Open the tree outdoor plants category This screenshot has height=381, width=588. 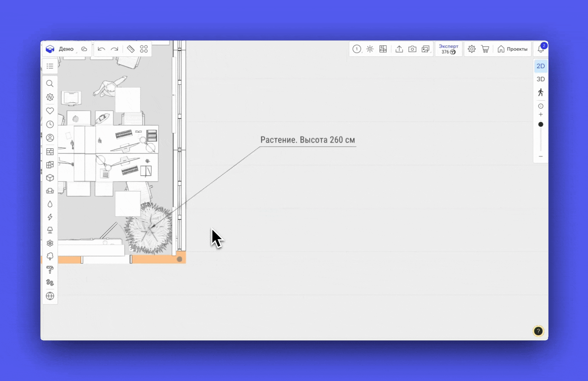click(50, 256)
